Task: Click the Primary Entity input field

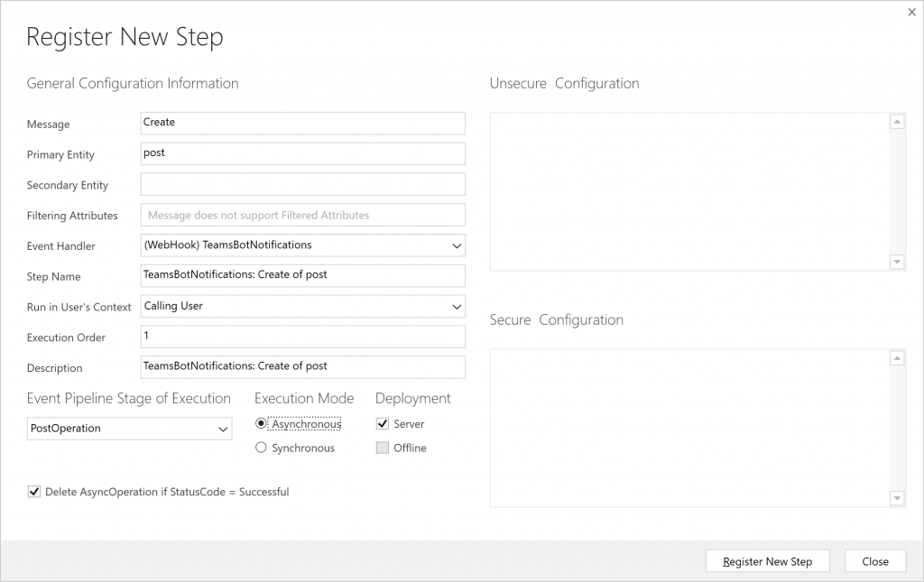Action: click(x=302, y=153)
